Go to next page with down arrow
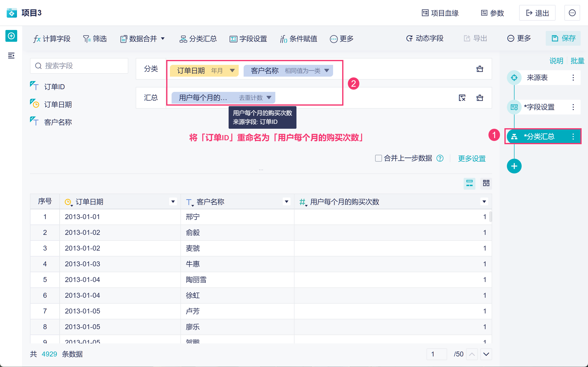 point(486,354)
